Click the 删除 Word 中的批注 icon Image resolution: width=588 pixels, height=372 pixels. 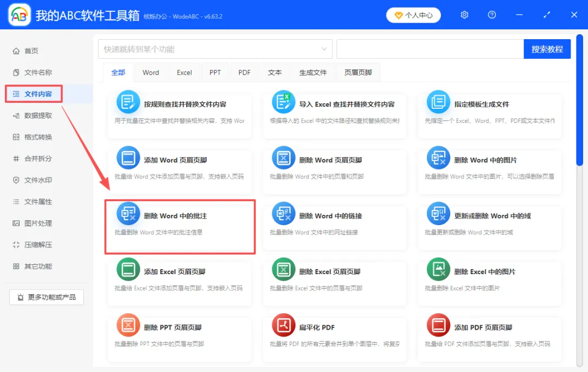[128, 214]
